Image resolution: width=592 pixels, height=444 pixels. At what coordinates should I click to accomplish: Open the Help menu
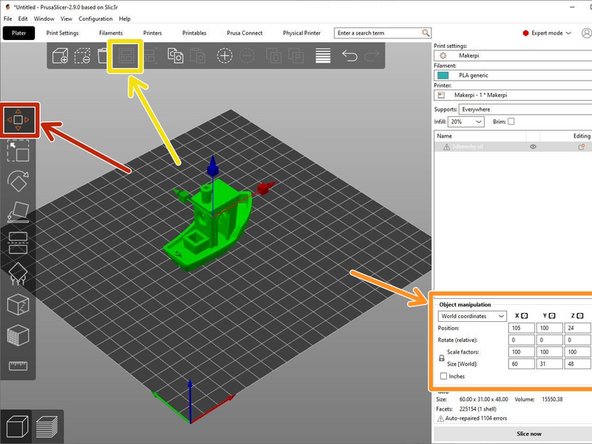pyautogui.click(x=125, y=18)
